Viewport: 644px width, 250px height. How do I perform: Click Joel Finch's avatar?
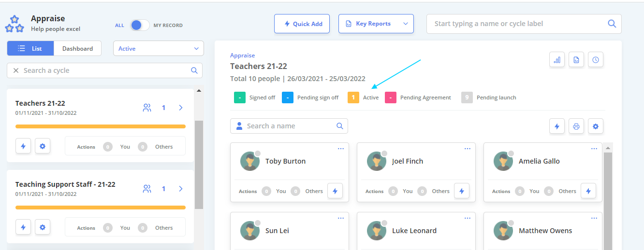(x=377, y=161)
